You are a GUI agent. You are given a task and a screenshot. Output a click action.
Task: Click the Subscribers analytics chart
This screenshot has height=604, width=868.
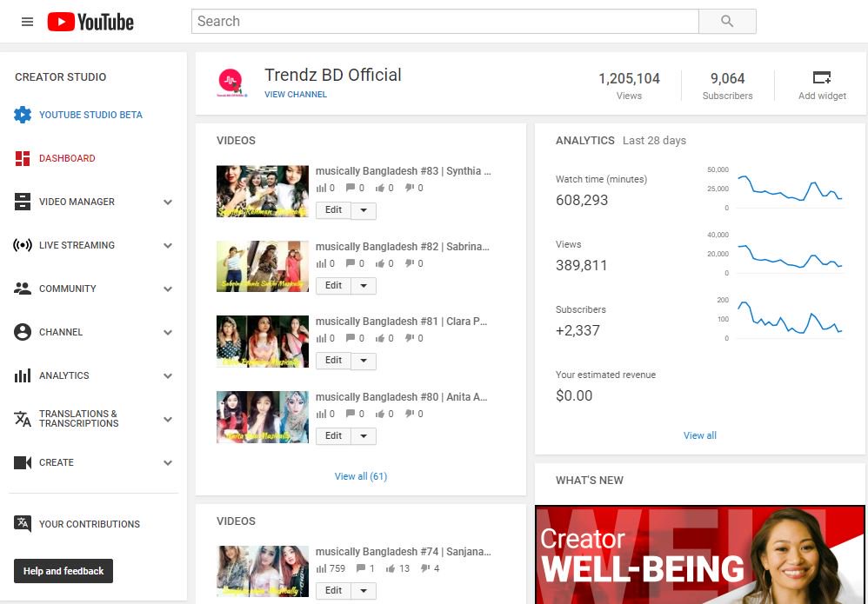(790, 319)
